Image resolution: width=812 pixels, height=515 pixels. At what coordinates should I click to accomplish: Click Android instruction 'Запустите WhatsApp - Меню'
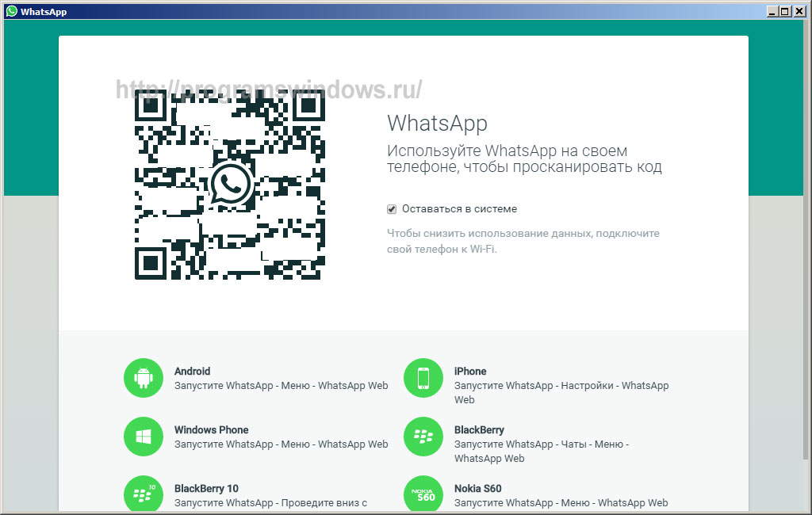pos(282,386)
